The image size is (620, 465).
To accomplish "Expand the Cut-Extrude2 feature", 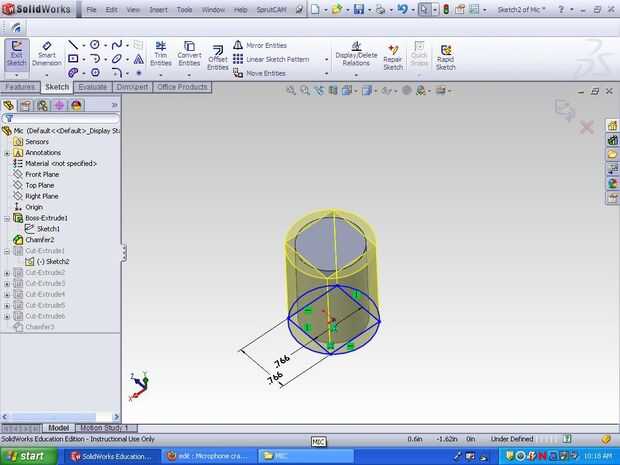I will coord(7,273).
